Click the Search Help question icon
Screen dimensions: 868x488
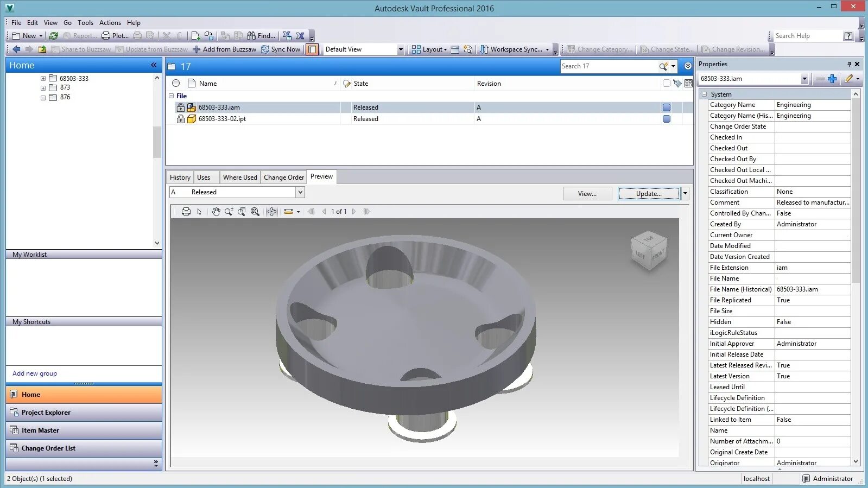(848, 36)
